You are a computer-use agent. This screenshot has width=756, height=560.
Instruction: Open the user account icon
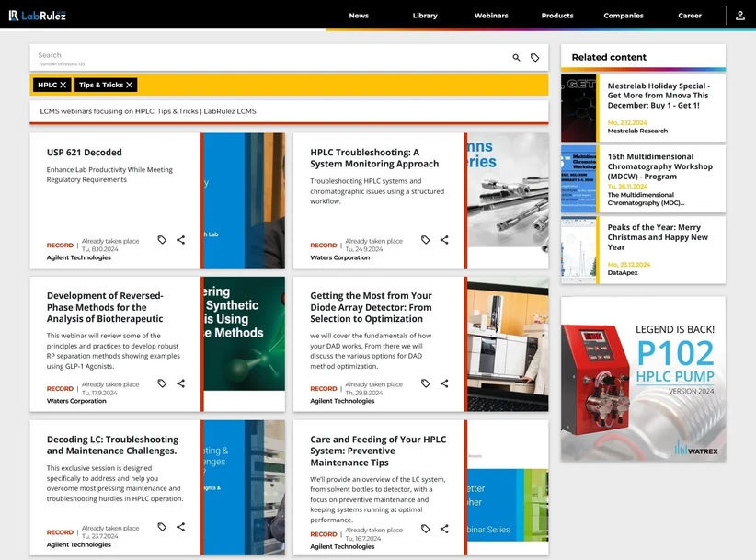pos(739,16)
